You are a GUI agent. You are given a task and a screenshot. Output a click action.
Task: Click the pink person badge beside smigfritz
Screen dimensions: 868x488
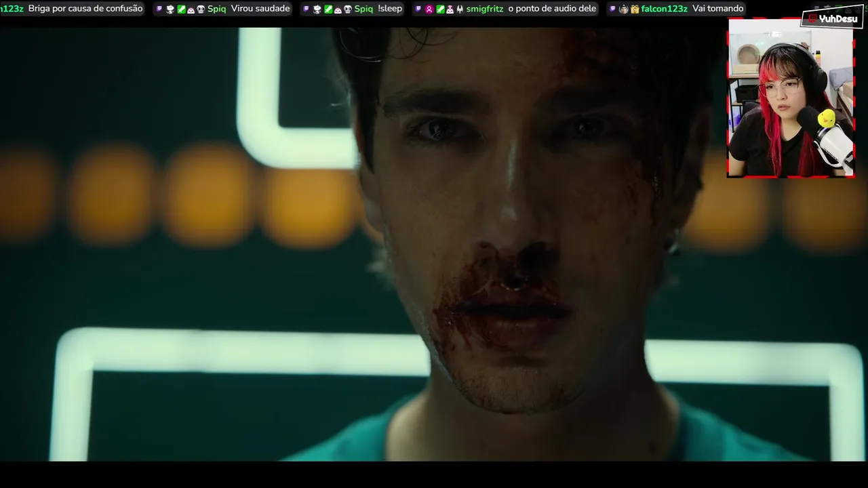[429, 9]
